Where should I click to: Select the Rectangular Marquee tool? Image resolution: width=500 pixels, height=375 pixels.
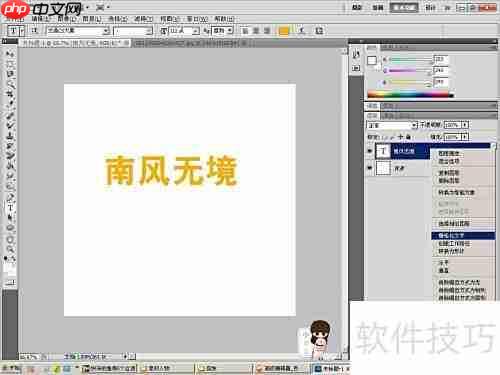[x=10, y=64]
